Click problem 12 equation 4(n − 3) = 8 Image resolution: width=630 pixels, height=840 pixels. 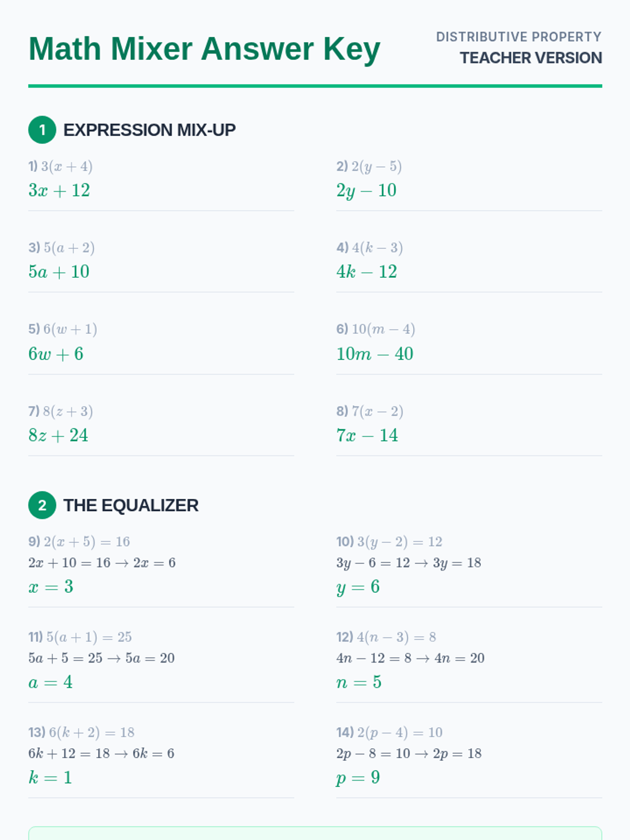tap(396, 637)
